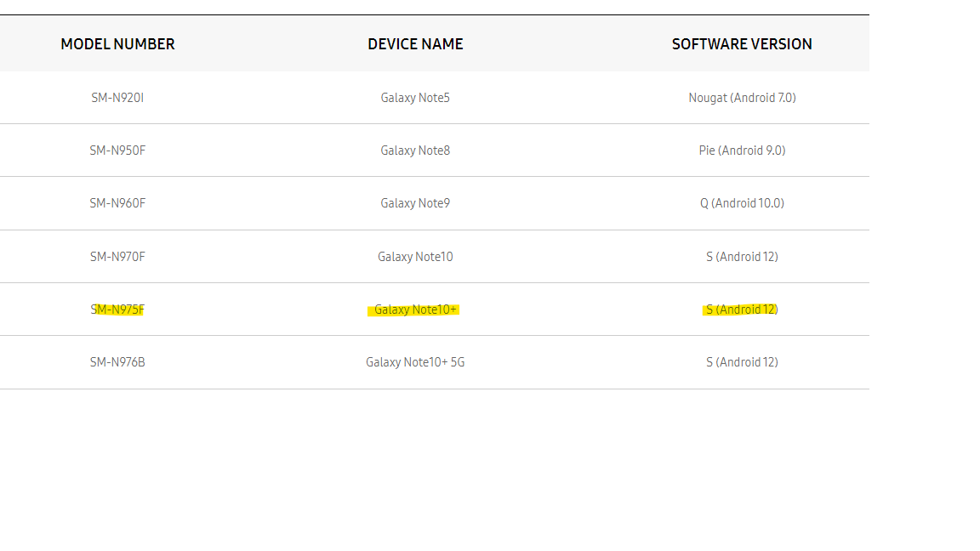Image resolution: width=980 pixels, height=551 pixels.
Task: Click the Galaxy Note10 device name
Action: 415,256
